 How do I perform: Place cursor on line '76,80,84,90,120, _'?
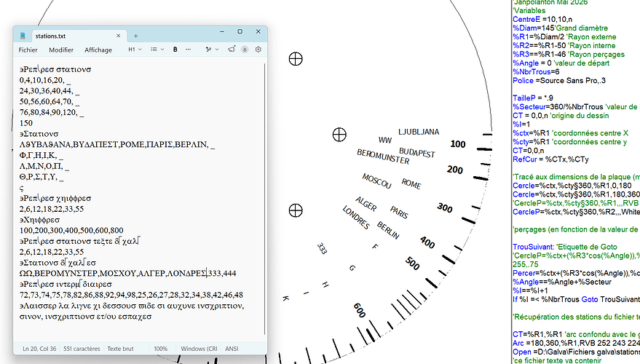pos(52,112)
